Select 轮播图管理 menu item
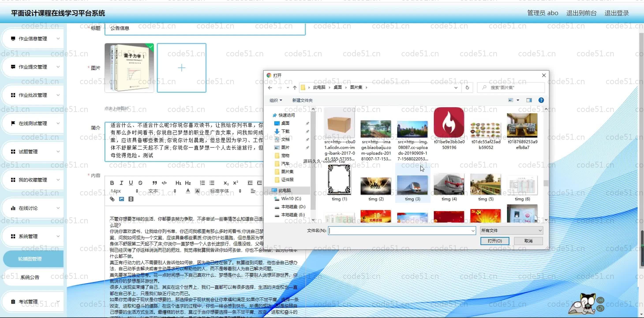Image resolution: width=644 pixels, height=318 pixels. (33, 259)
